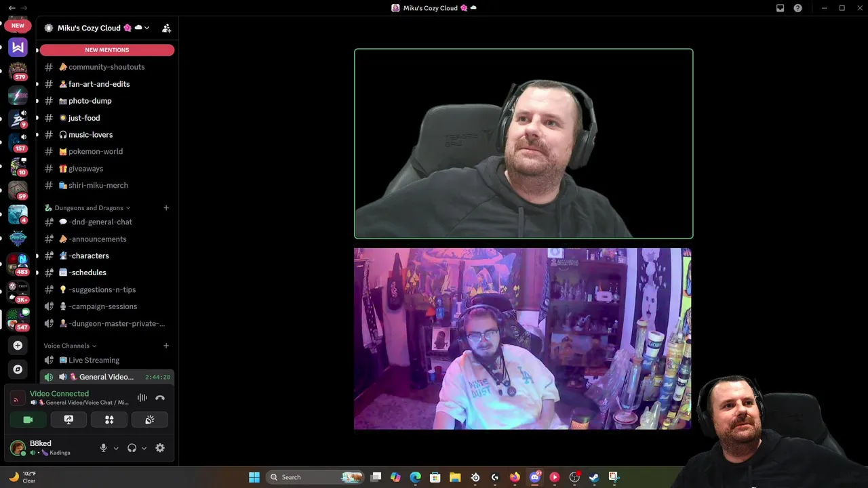The image size is (868, 488).
Task: Open the server with the 579 badge
Action: pyautogui.click(x=18, y=70)
